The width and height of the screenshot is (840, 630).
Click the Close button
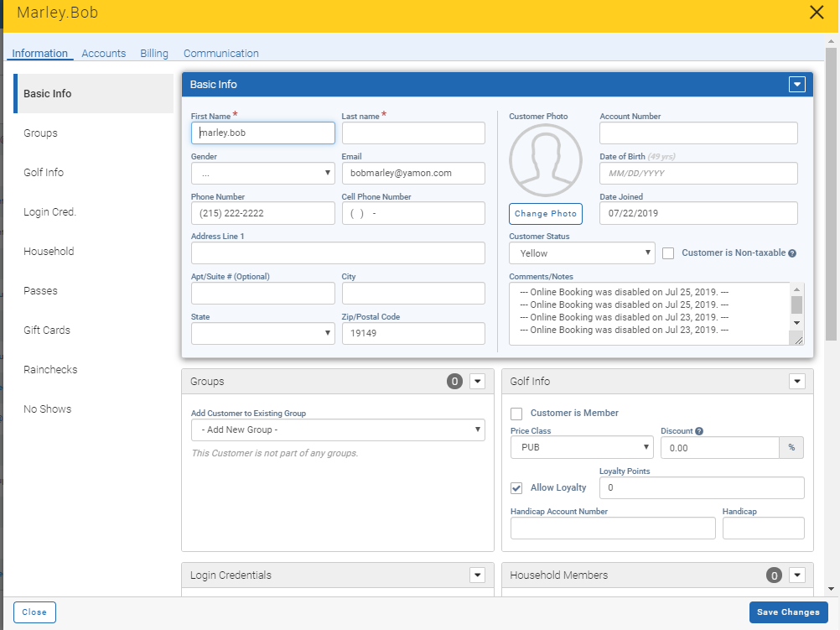tap(34, 612)
